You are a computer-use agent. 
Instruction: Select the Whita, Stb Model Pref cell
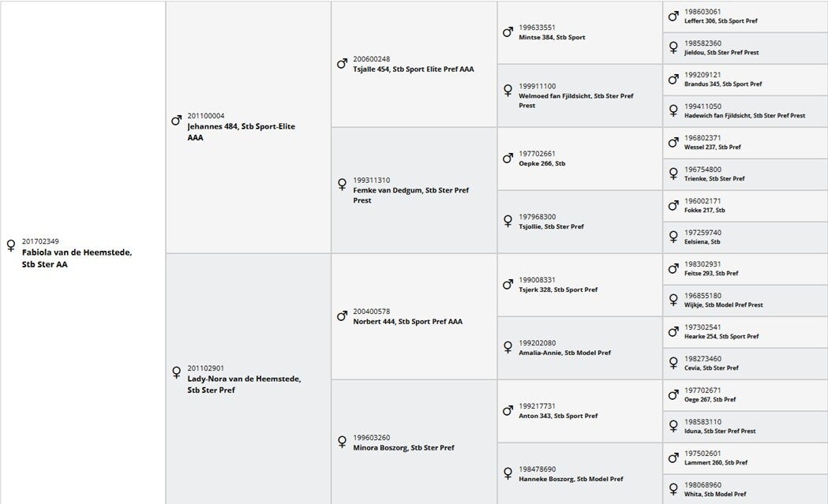(715, 495)
